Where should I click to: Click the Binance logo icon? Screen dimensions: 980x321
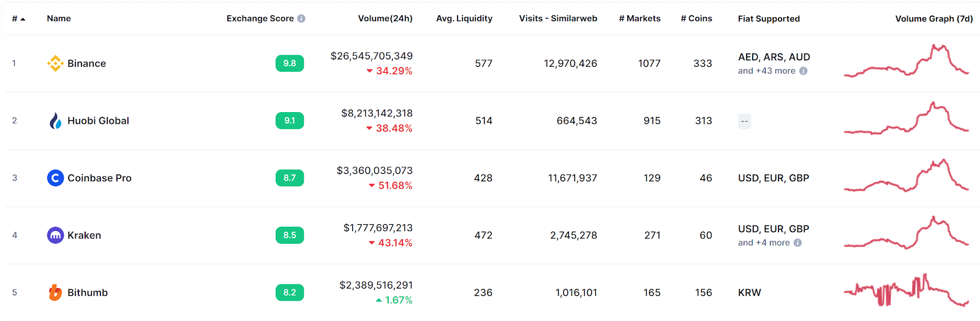(x=55, y=63)
